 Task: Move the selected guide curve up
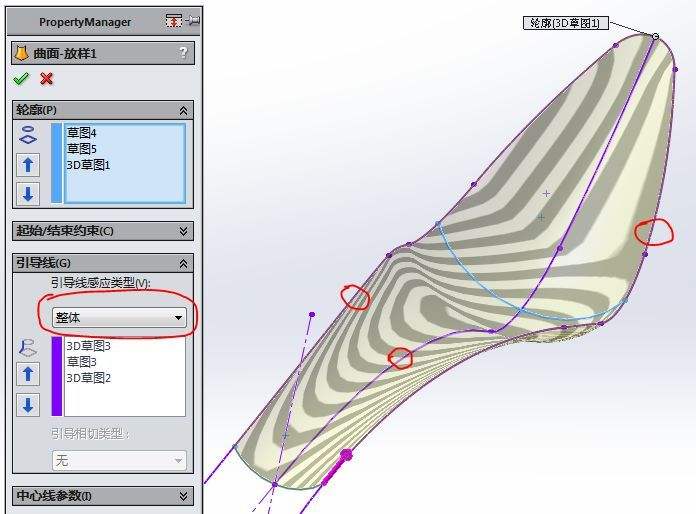point(28,374)
